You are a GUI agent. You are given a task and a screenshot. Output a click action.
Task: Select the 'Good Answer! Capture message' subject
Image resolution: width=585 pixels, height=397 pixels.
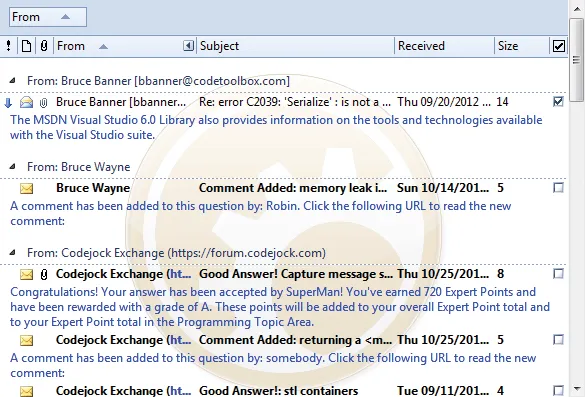pyautogui.click(x=296, y=274)
